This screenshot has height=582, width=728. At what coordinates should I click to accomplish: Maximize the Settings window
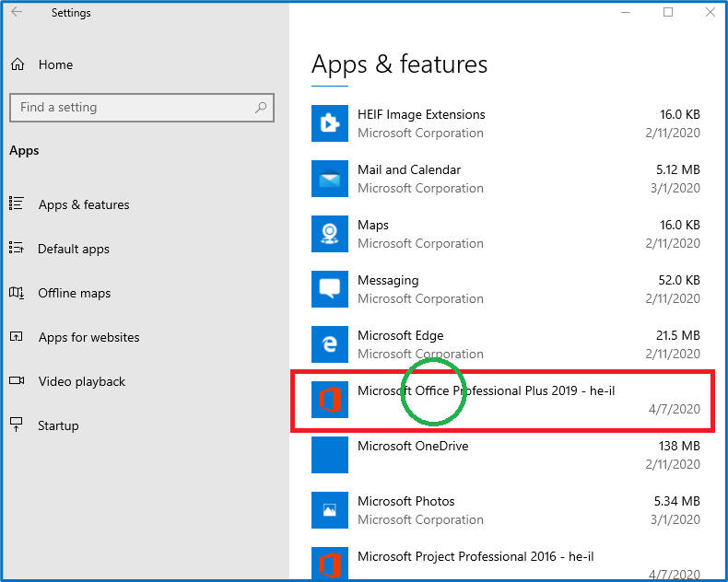coord(668,12)
